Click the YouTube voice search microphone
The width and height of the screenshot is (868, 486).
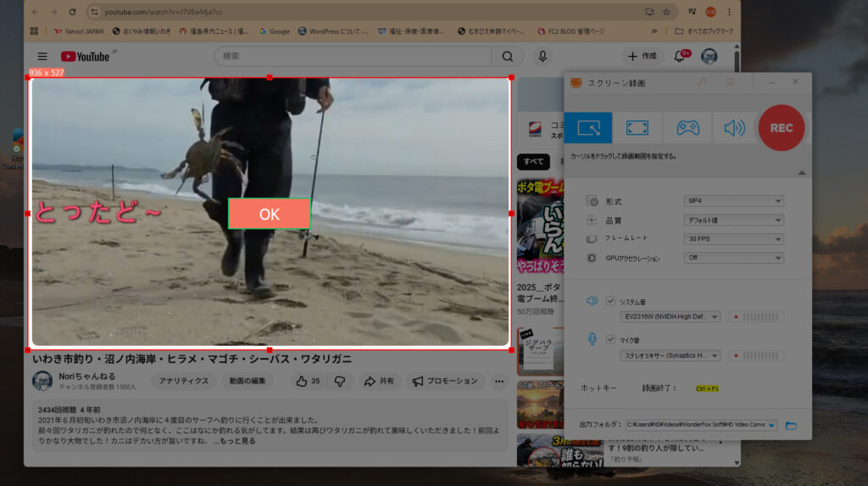tap(542, 56)
